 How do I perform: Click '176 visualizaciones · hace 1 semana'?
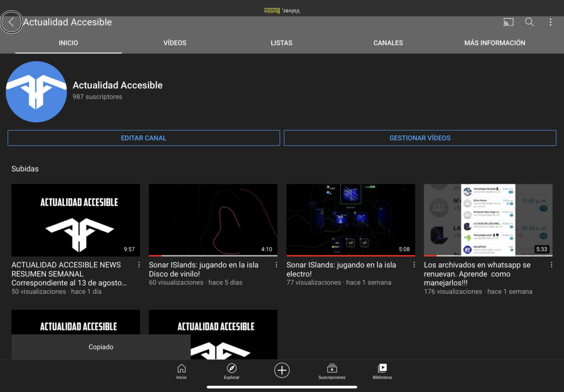click(478, 291)
